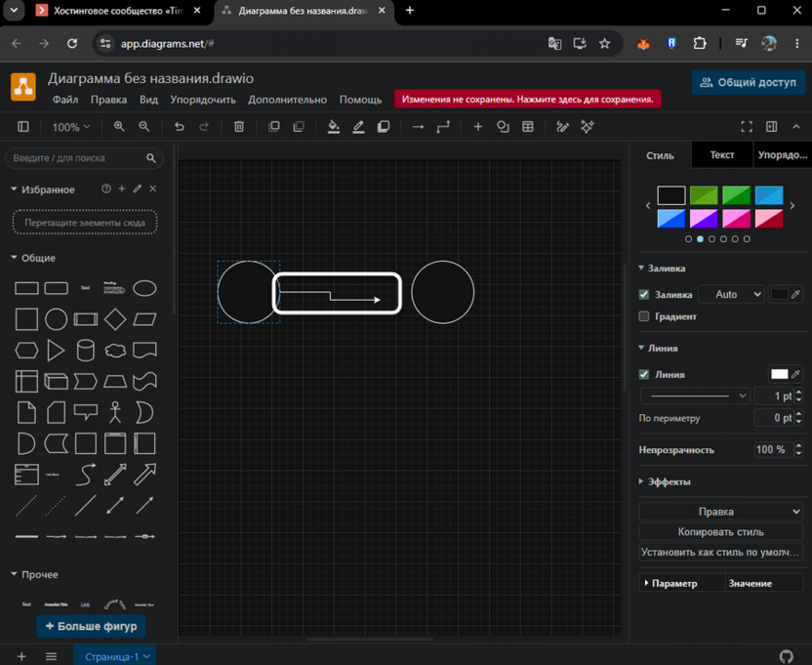Collapse the Избранное section
Image resolution: width=812 pixels, height=665 pixels.
pyautogui.click(x=43, y=189)
